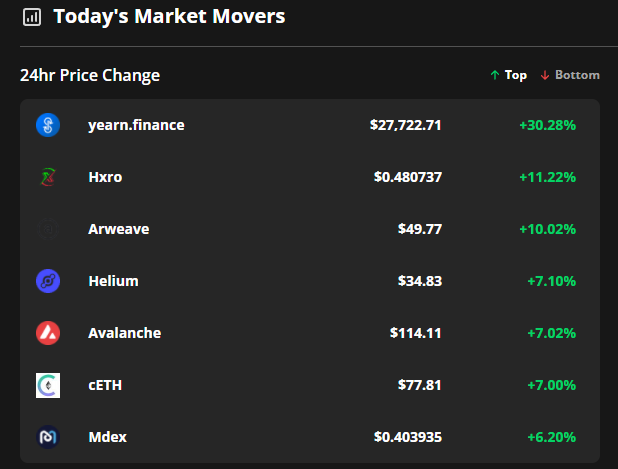Click the cETH coin icon
Viewport: 618px width, 469px height.
click(48, 385)
